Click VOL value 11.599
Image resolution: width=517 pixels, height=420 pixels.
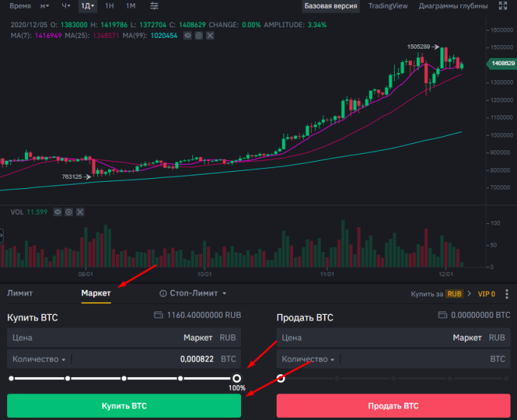click(37, 212)
